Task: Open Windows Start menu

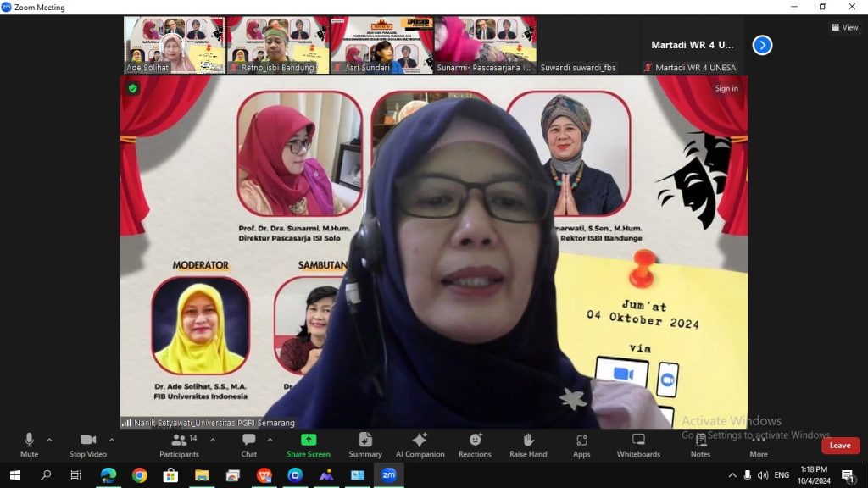Action: [x=15, y=475]
